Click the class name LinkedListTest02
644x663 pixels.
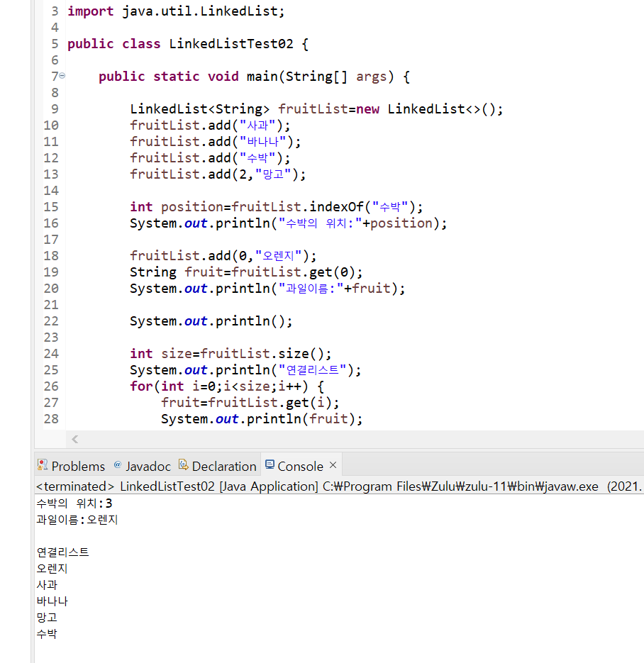point(231,43)
